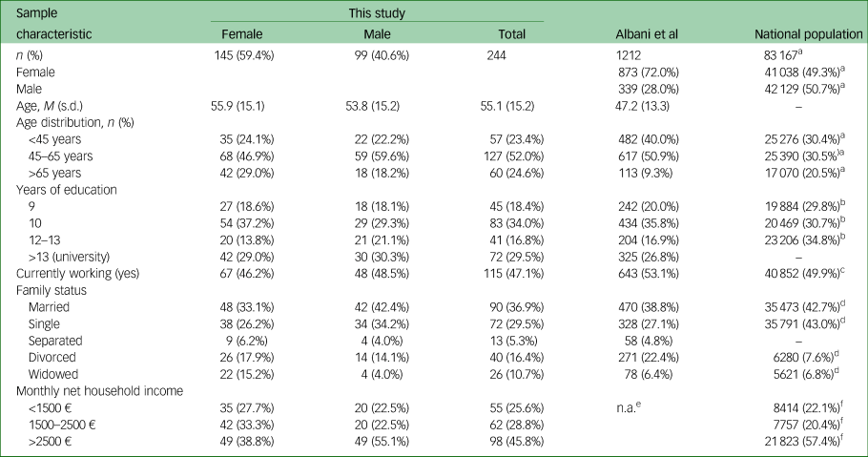
Task: Select the 'Years of education' row label
Action: coord(66,190)
